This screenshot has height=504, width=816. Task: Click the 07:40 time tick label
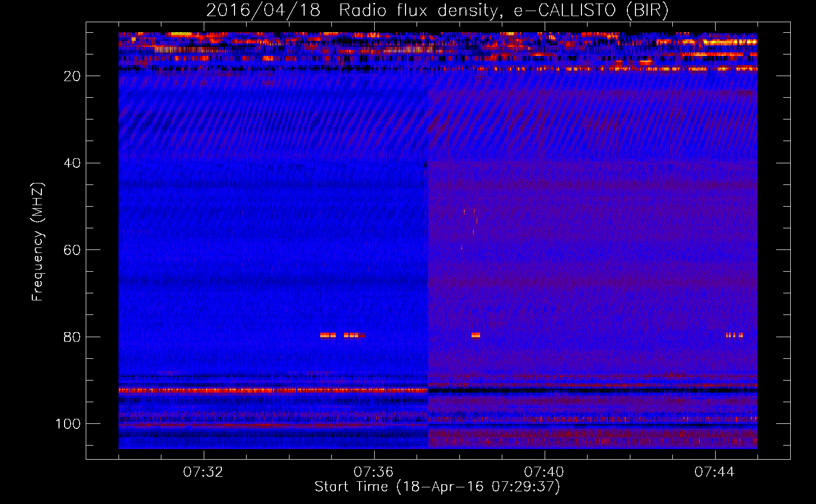[544, 472]
